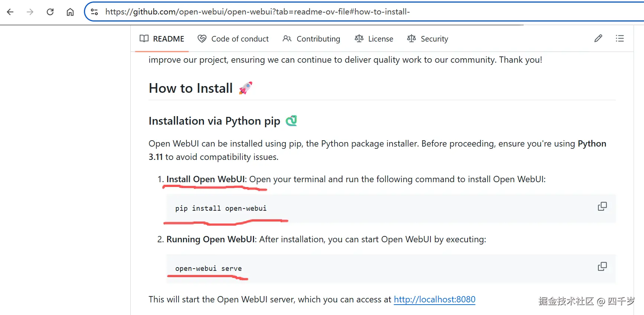Select the README tab
644x315 pixels.
(x=162, y=39)
